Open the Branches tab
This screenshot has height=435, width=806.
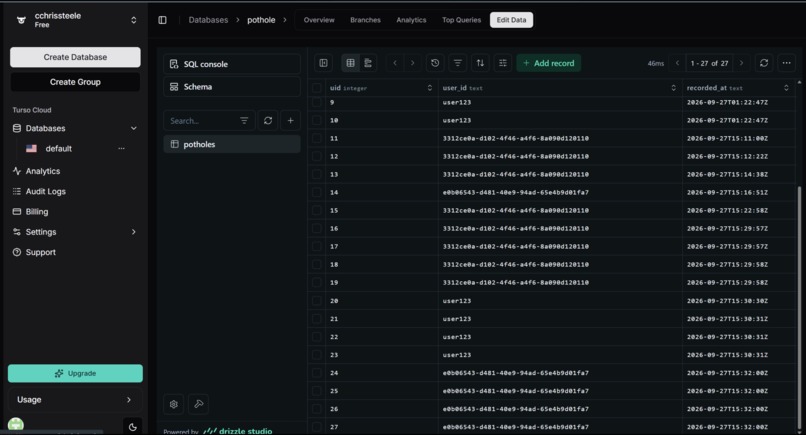click(x=365, y=20)
